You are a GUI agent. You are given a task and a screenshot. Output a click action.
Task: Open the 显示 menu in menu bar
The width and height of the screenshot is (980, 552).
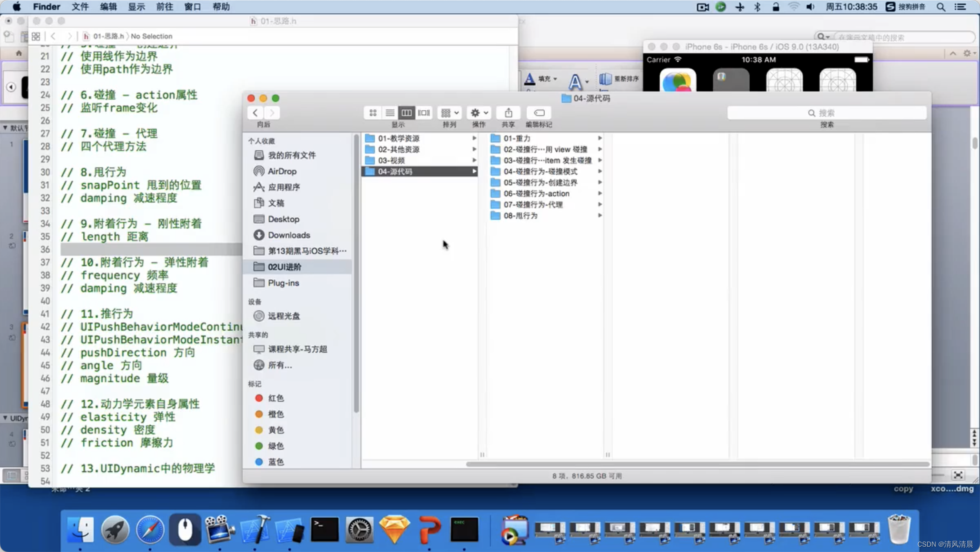point(136,7)
